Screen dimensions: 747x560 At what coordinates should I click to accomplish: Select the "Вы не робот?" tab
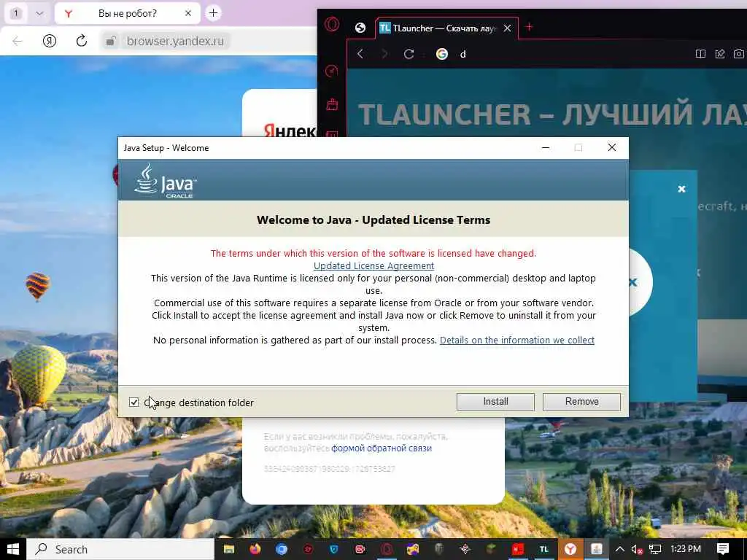pyautogui.click(x=127, y=13)
